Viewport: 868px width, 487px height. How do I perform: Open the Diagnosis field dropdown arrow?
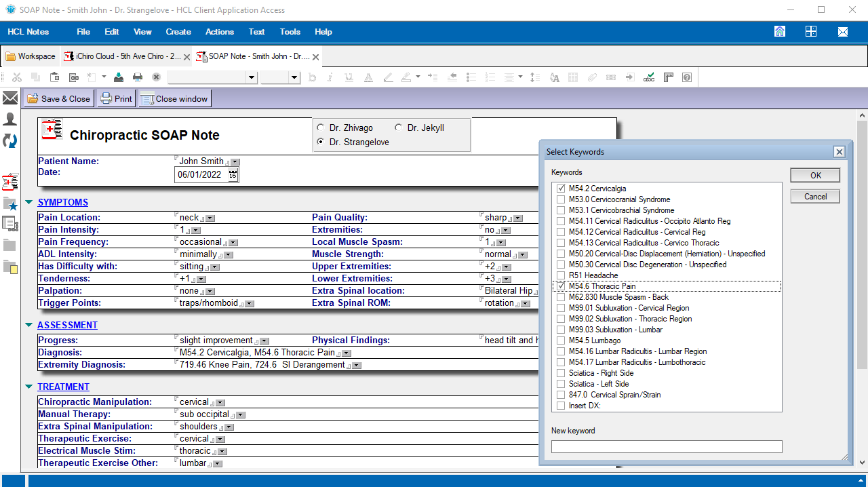(x=347, y=353)
